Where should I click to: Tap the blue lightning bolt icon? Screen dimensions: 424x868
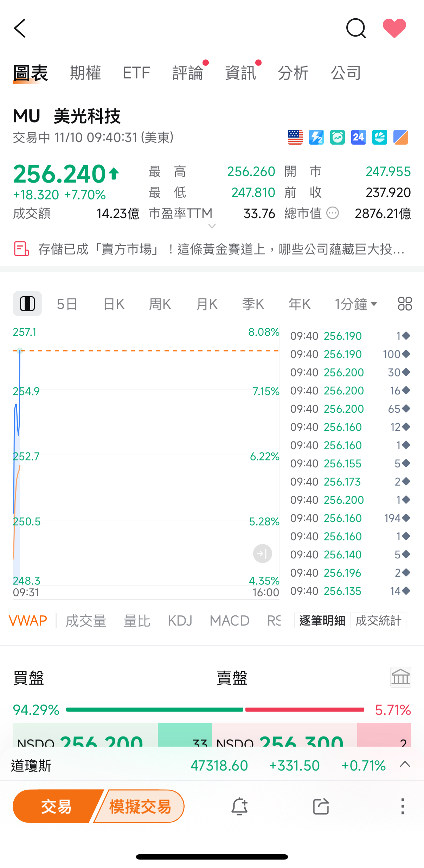point(316,137)
